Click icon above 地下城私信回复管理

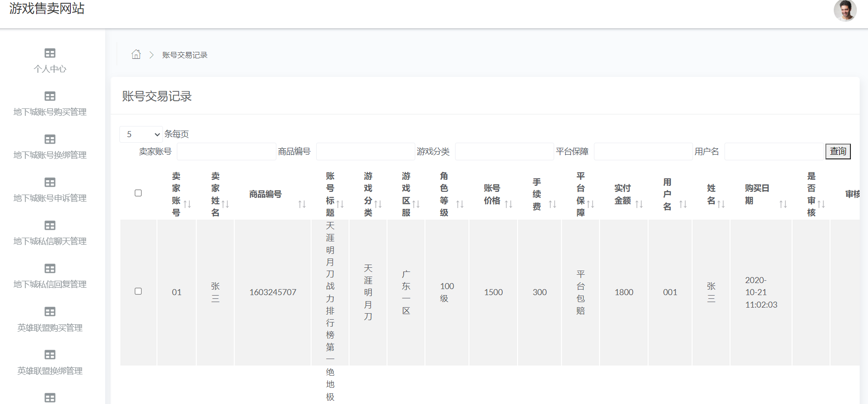(50, 269)
